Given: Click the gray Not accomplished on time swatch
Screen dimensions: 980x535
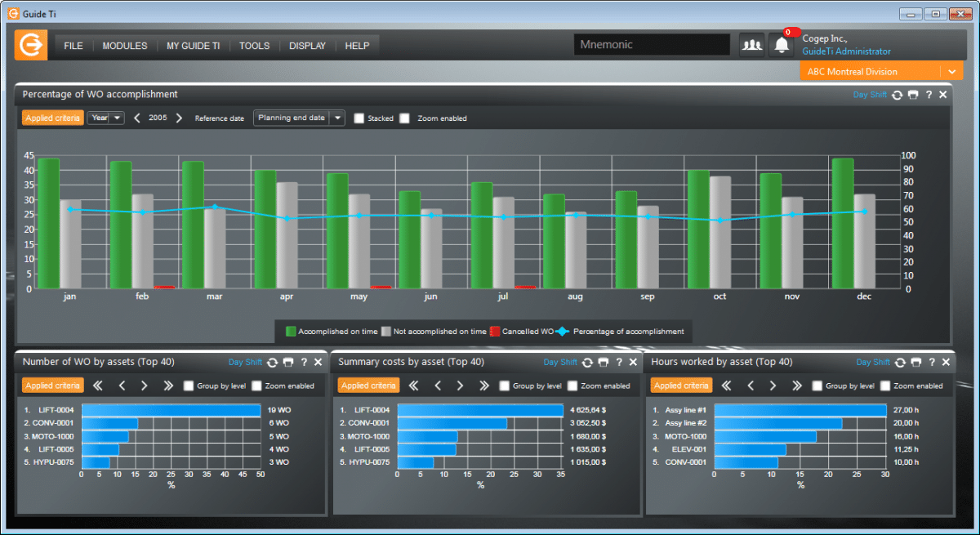Looking at the screenshot, I should (385, 332).
